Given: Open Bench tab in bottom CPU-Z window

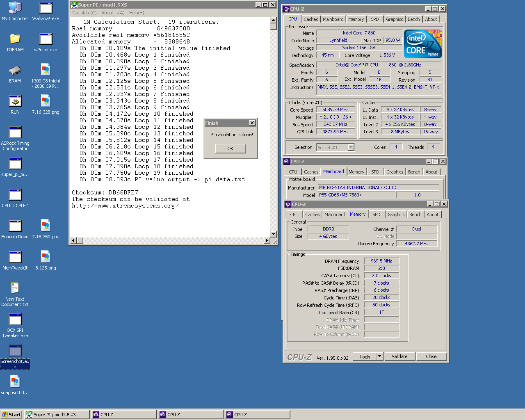Looking at the screenshot, I should 415,215.
